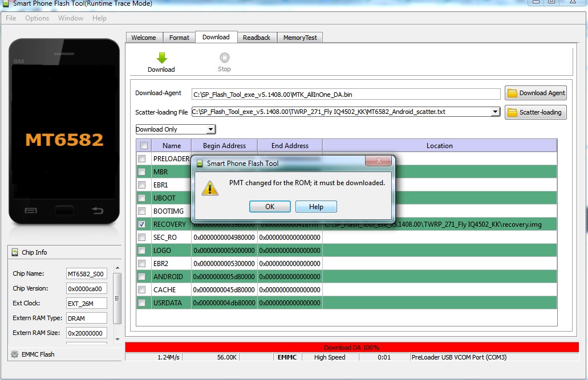The image size is (588, 380).
Task: Click the Download Agent button
Action: tap(536, 93)
